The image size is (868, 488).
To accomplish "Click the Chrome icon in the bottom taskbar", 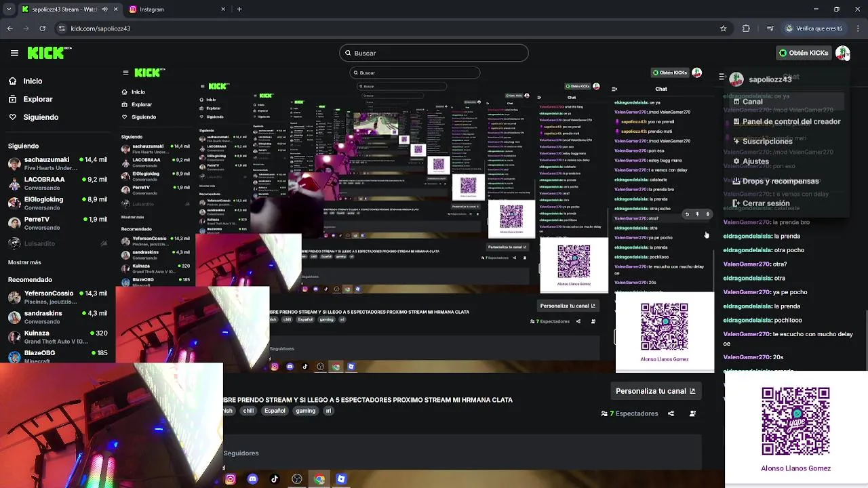I will (x=319, y=479).
